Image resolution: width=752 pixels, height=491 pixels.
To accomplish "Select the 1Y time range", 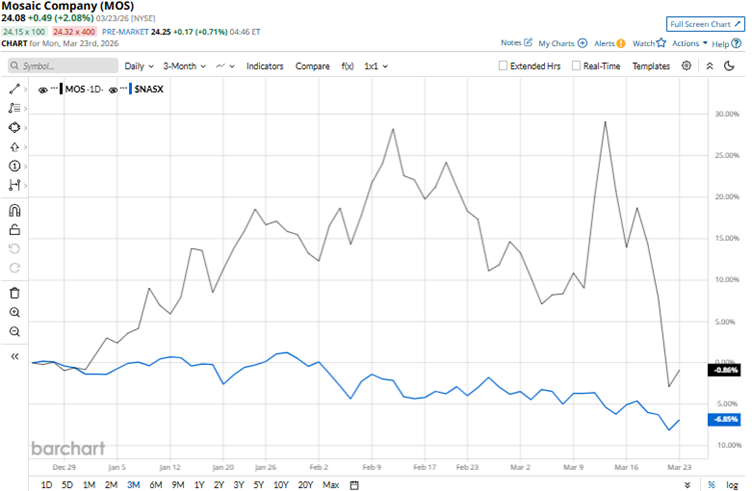I will (199, 485).
